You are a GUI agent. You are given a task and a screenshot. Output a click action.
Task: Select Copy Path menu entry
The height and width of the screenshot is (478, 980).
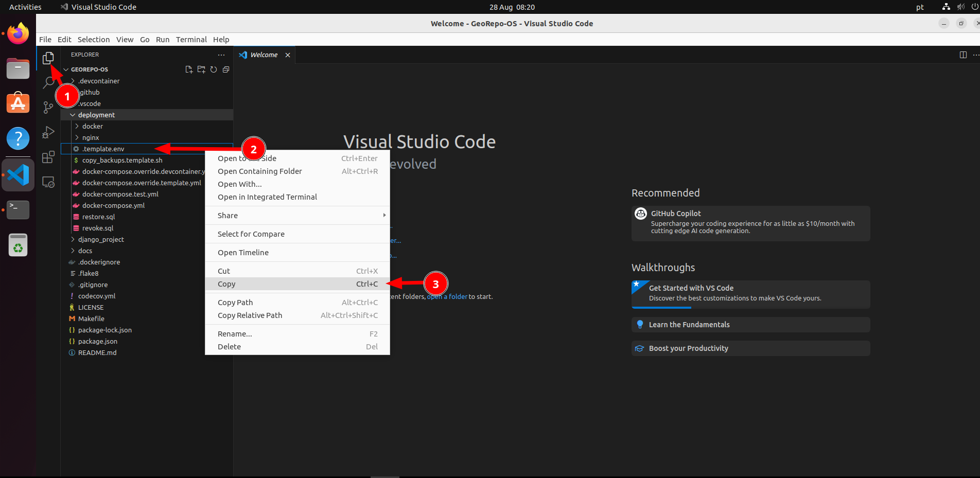[297, 303]
